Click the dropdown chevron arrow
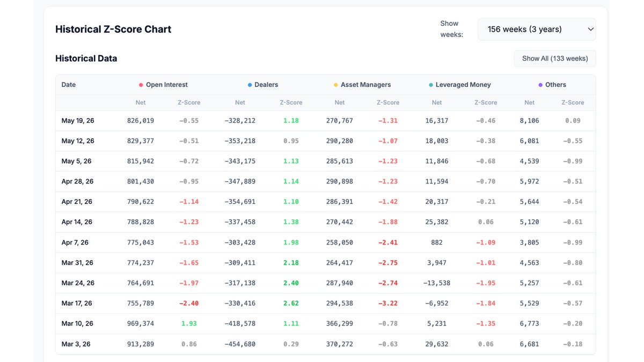This screenshot has height=362, width=644. (x=591, y=29)
